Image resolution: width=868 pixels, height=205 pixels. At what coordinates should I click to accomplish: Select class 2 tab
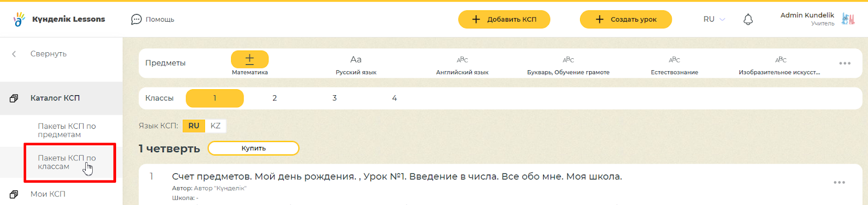point(275,98)
